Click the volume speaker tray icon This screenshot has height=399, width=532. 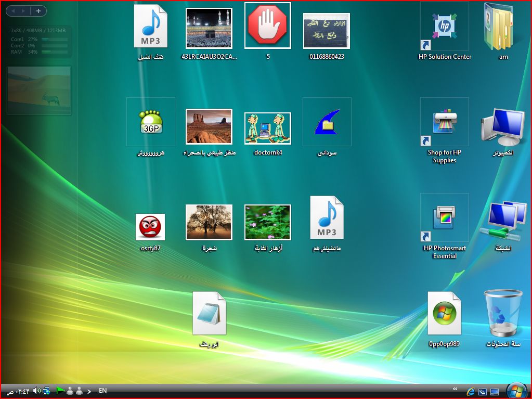pyautogui.click(x=36, y=391)
